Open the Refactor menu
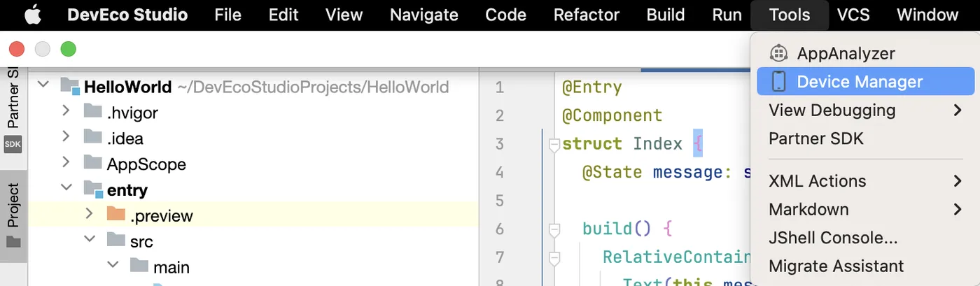This screenshot has width=980, height=286. (587, 15)
